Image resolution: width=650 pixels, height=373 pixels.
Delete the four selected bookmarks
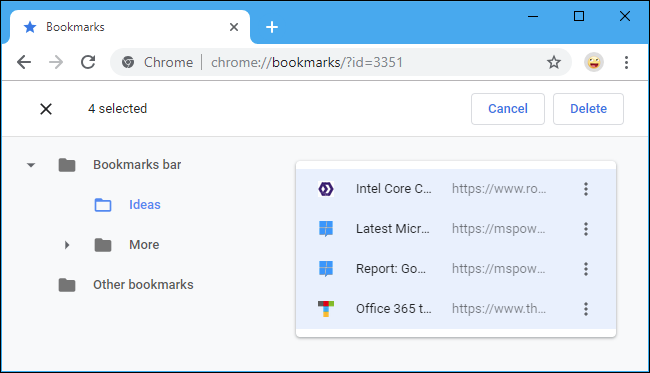[588, 109]
